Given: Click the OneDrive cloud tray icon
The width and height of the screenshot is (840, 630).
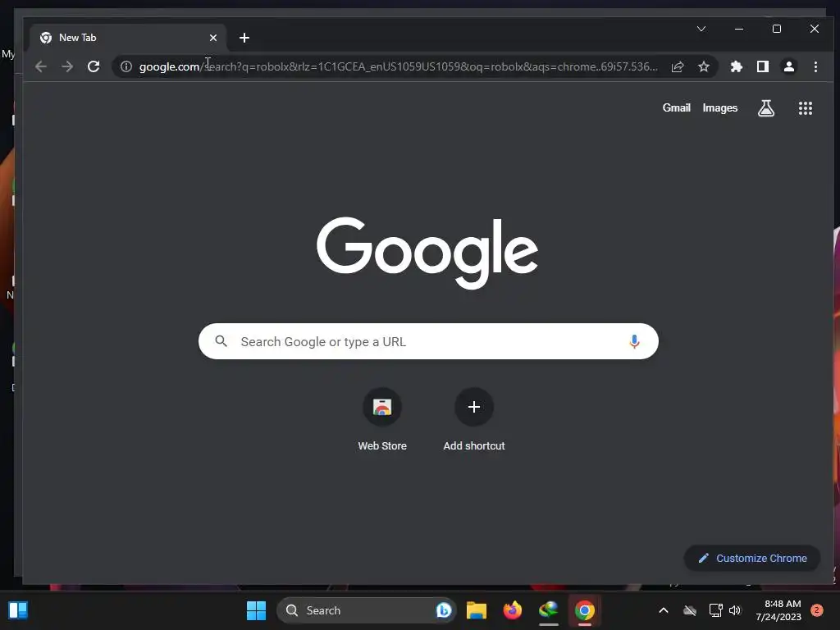Looking at the screenshot, I should click(x=690, y=610).
